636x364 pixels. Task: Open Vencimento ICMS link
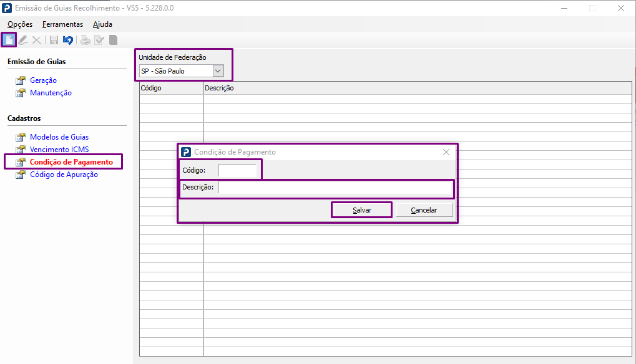59,150
